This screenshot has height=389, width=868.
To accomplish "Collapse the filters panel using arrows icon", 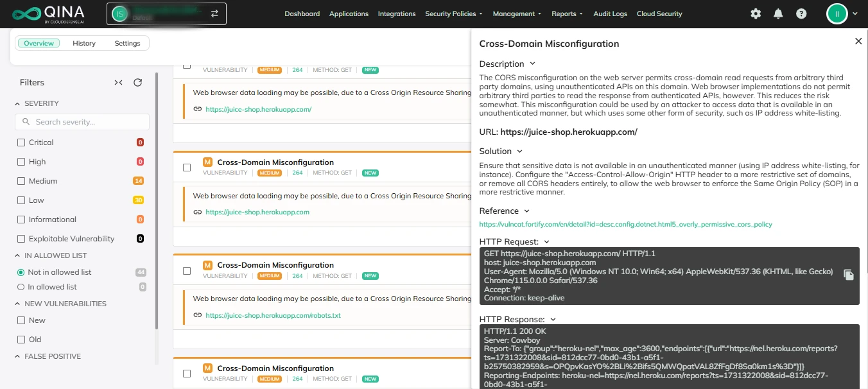I will 118,82.
